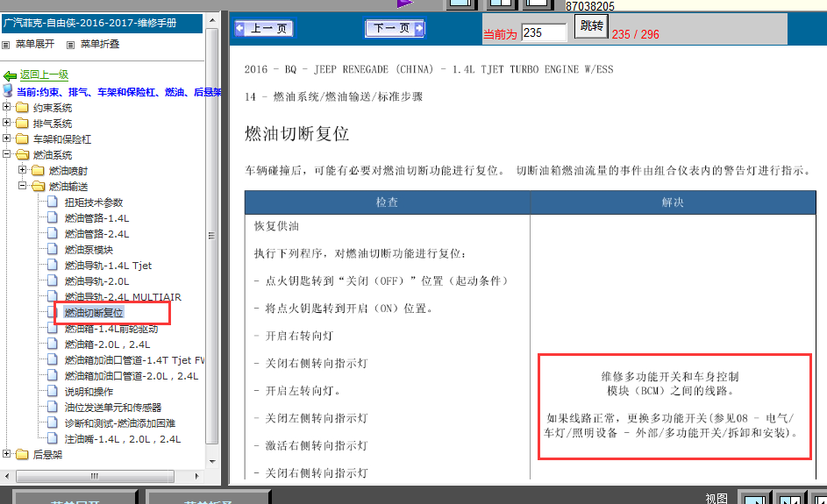The width and height of the screenshot is (827, 504).
Task: Click the tree panel horizontal scrollbar thumb
Action: 95,476
